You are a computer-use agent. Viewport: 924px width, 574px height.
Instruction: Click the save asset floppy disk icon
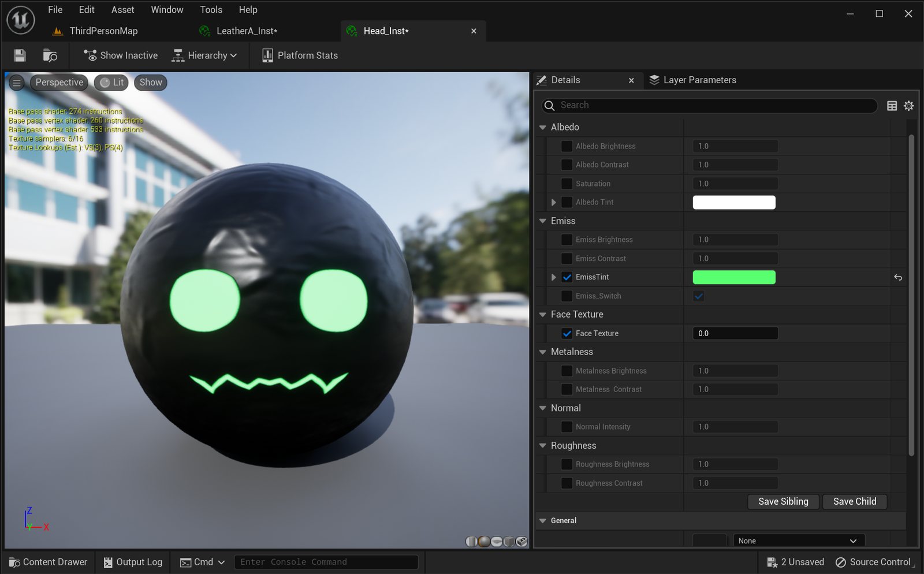[x=20, y=55]
